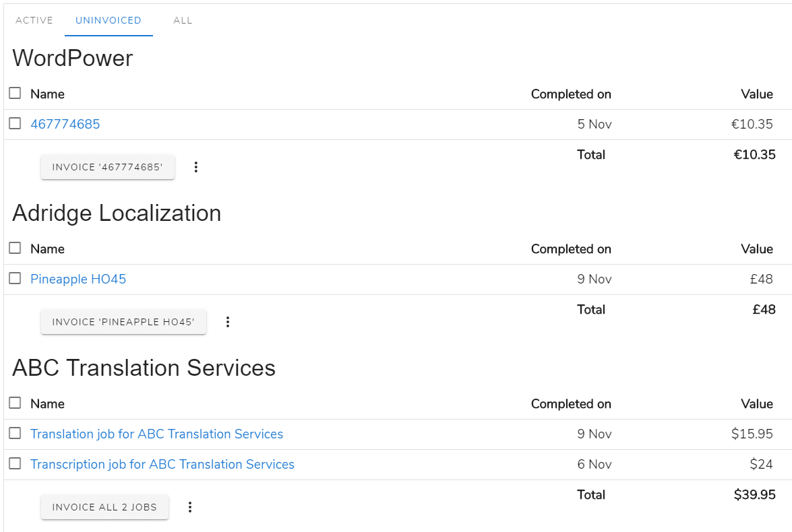Check the Transcription job for ABC row
This screenshot has width=792, height=532.
(x=15, y=464)
